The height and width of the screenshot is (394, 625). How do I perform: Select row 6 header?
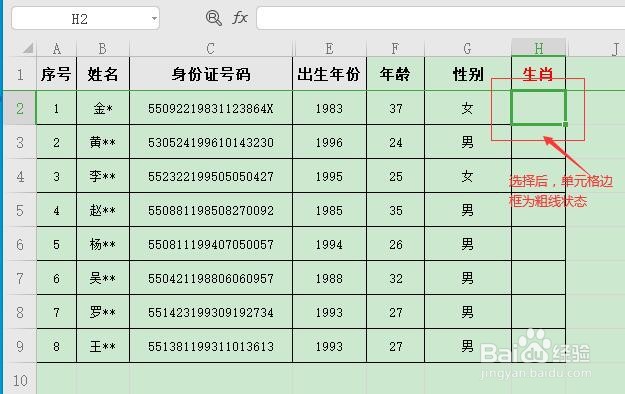20,244
